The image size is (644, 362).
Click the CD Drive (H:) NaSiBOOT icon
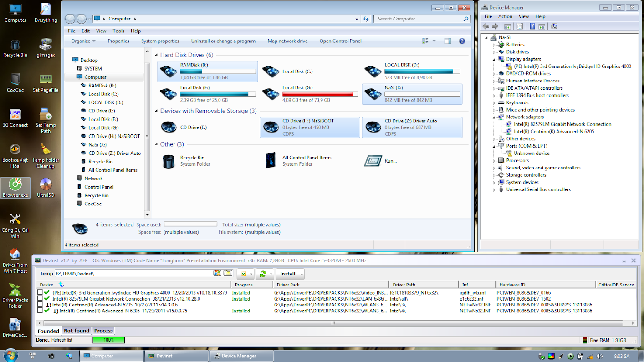[x=271, y=127]
